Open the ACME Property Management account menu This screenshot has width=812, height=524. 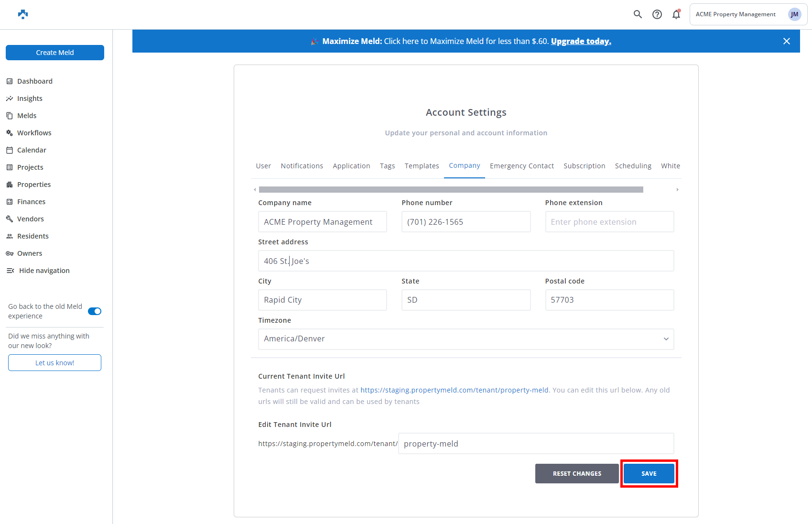[748, 14]
